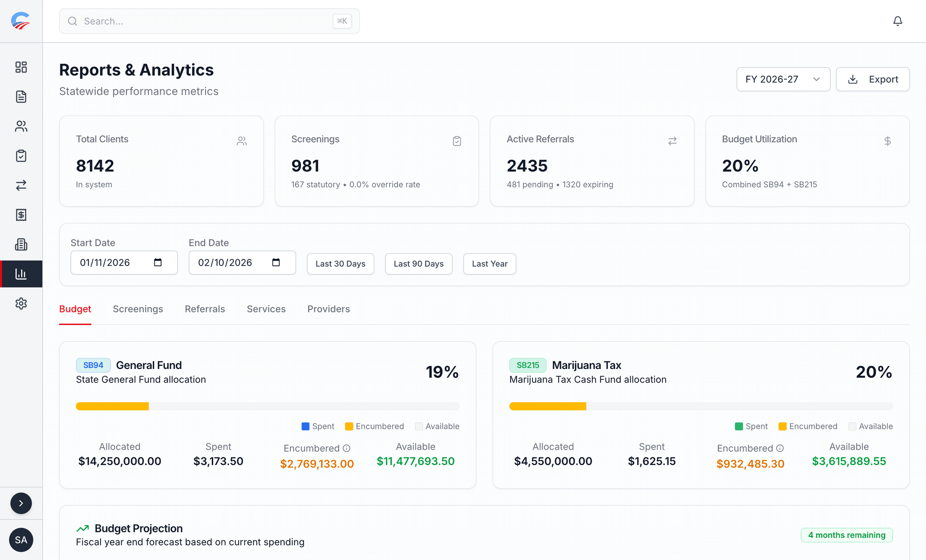Viewport: 926px width, 560px height.
Task: Click the $11,477,693.50 available amount
Action: coord(415,461)
